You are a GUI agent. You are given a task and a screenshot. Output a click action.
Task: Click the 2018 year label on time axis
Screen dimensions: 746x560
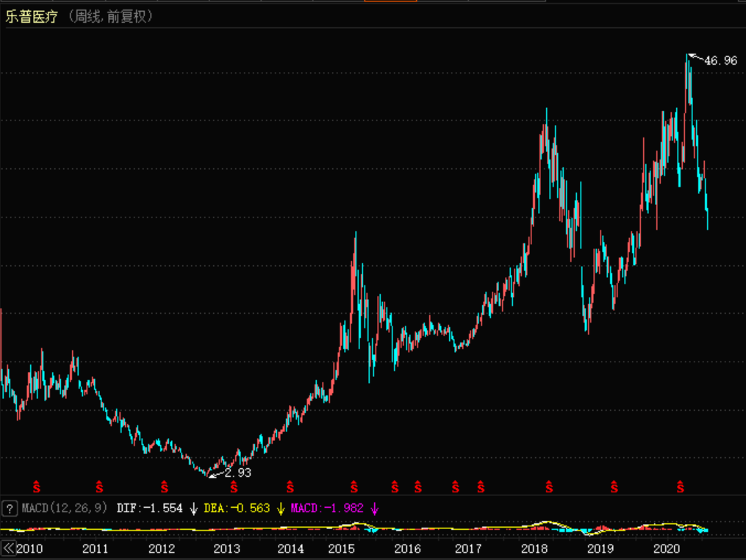click(534, 548)
